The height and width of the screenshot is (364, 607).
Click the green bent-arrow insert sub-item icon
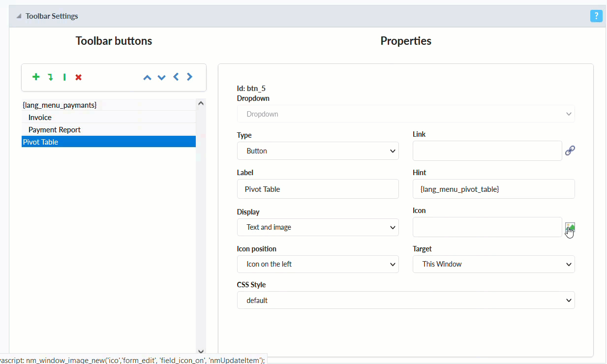(x=50, y=77)
